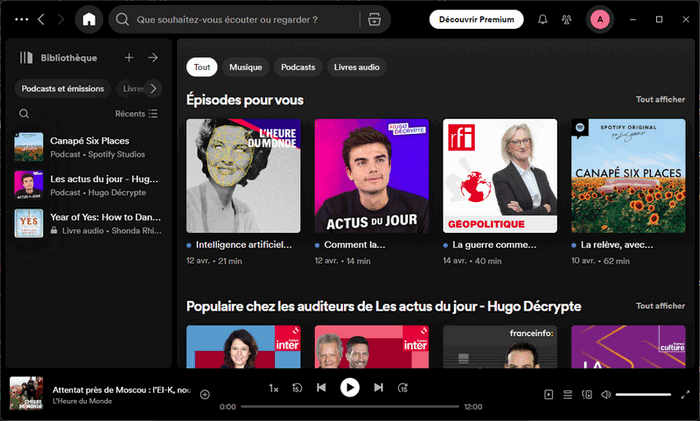This screenshot has width=700, height=421.
Task: Click the La relève, avec... episode title
Action: coord(617,245)
